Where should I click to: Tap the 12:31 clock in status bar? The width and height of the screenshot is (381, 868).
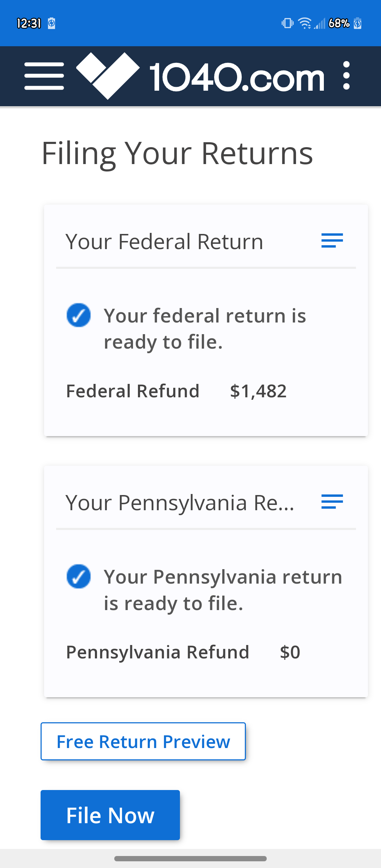(x=29, y=23)
